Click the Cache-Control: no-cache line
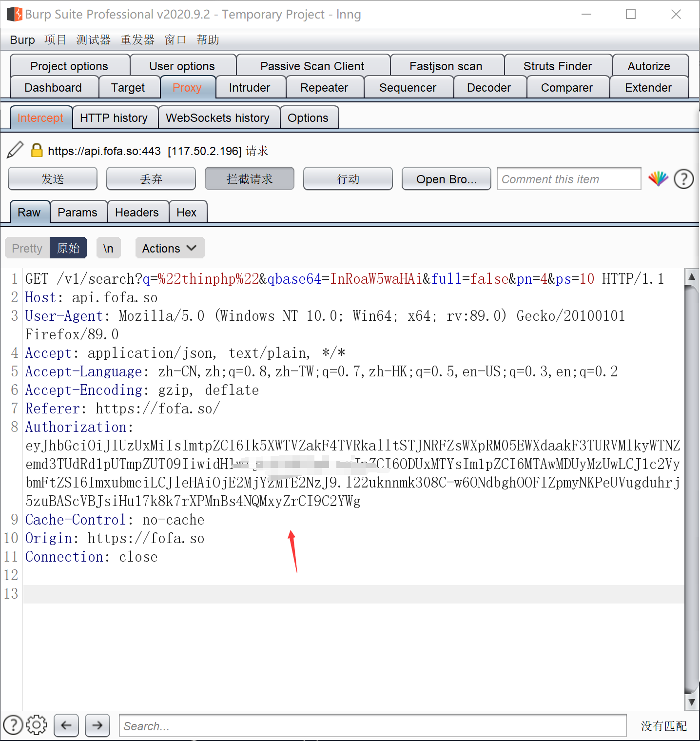 pyautogui.click(x=115, y=520)
